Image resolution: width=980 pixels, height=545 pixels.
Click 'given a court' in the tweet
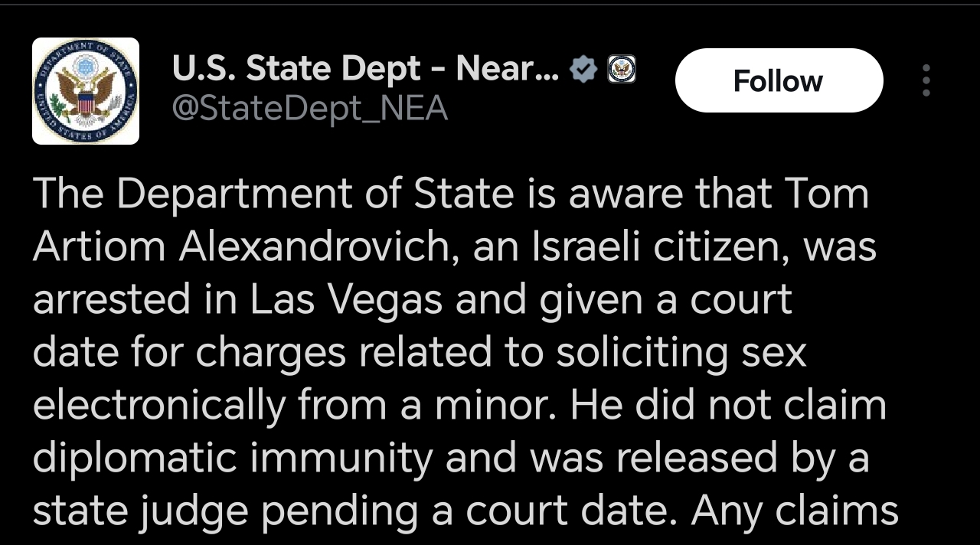(x=663, y=301)
